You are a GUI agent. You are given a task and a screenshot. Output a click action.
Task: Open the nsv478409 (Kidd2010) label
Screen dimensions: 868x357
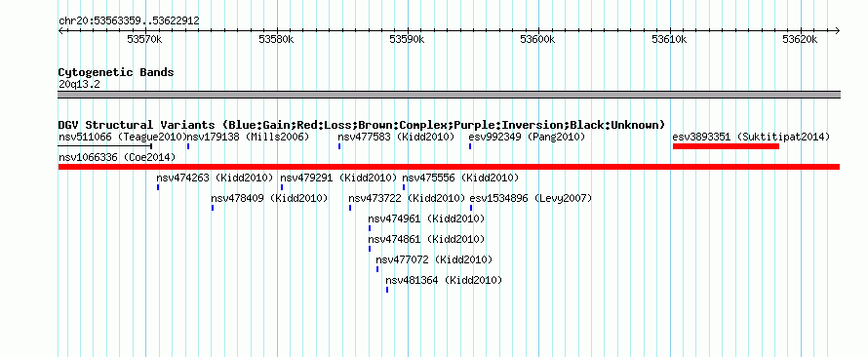click(x=269, y=198)
